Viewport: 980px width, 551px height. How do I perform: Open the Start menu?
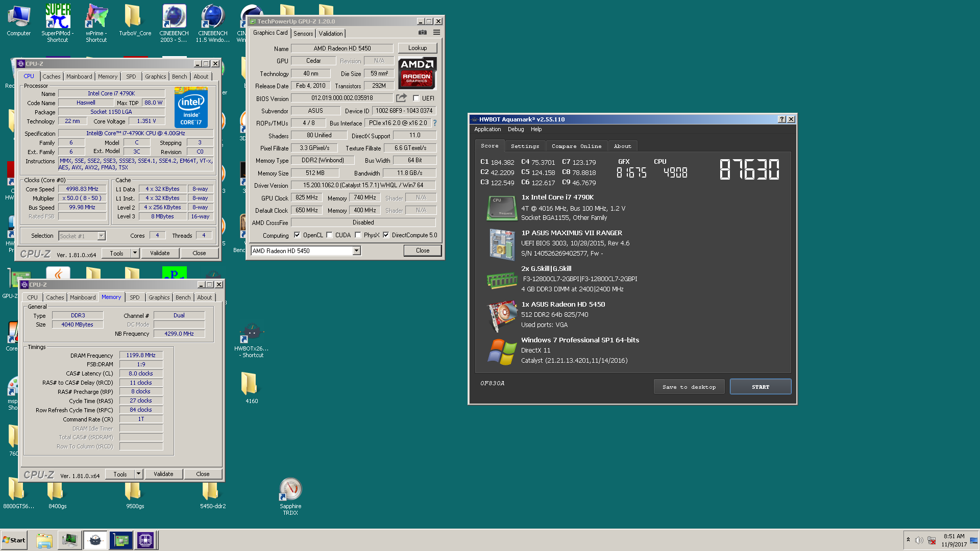14,540
